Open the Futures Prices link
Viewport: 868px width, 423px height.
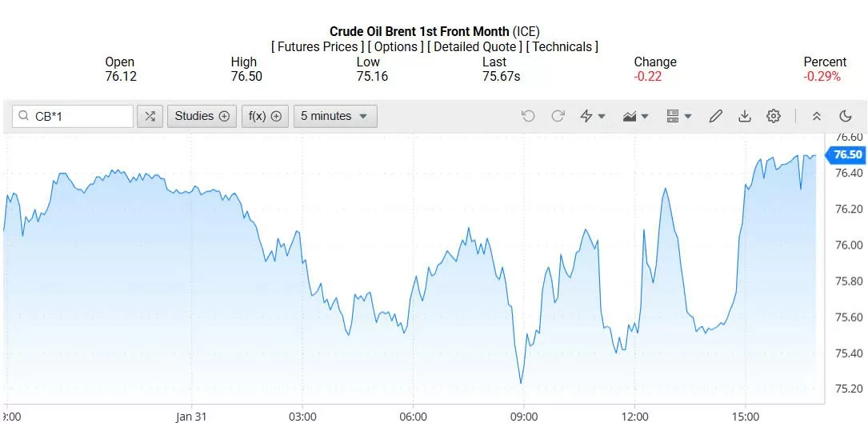318,46
